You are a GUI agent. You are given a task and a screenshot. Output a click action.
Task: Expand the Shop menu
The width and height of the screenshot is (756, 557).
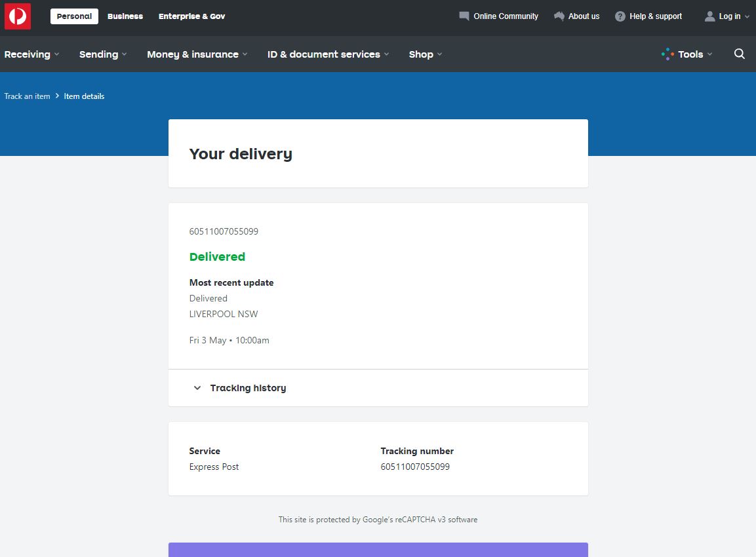point(425,54)
